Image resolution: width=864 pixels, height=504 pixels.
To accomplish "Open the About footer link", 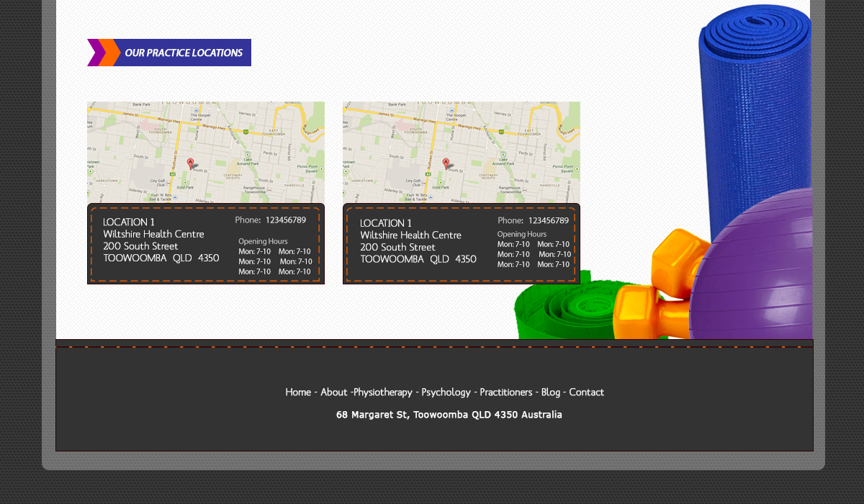I will [333, 392].
